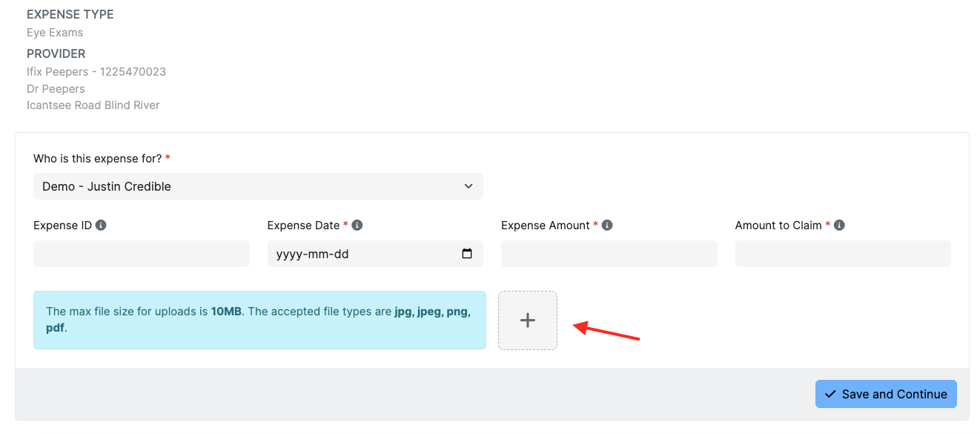This screenshot has width=980, height=434.
Task: Click the 'Dr Peepers' provider name text
Action: coord(56,89)
